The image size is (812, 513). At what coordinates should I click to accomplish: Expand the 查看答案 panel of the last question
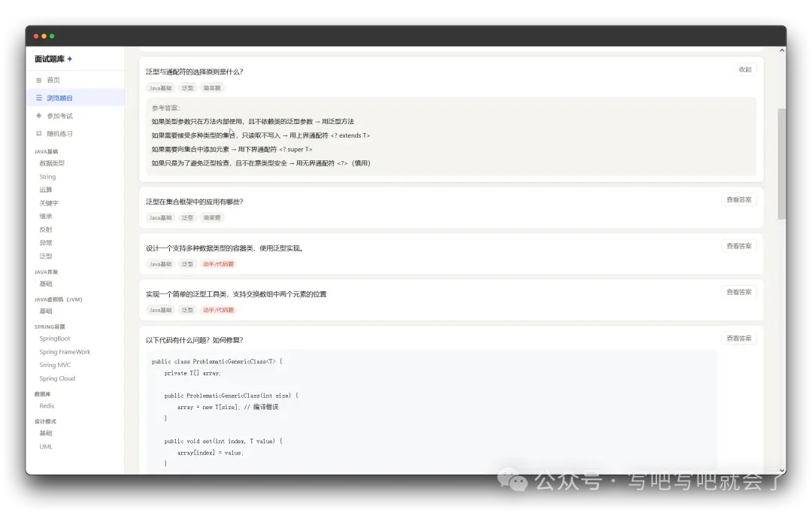point(738,338)
